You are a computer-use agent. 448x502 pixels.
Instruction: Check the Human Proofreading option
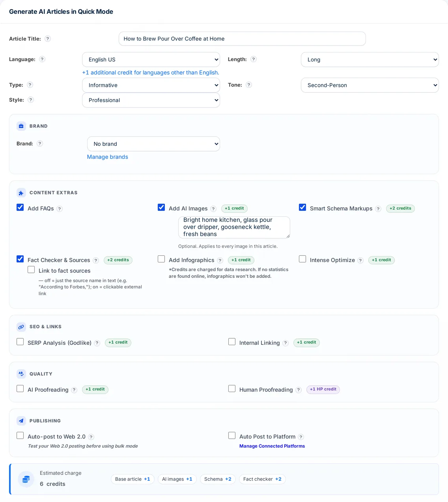(x=232, y=389)
